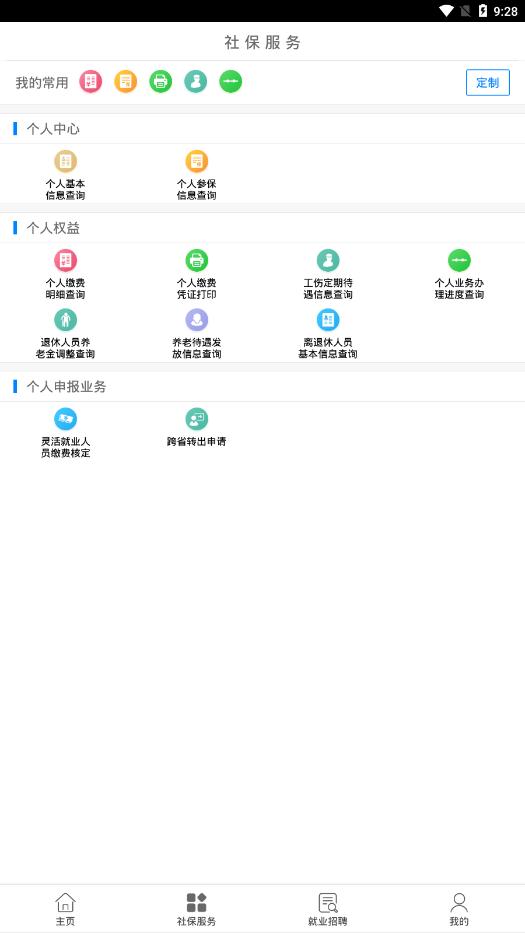This screenshot has width=525, height=933.
Task: Switch to 就业招聘 tab
Action: coord(328,909)
